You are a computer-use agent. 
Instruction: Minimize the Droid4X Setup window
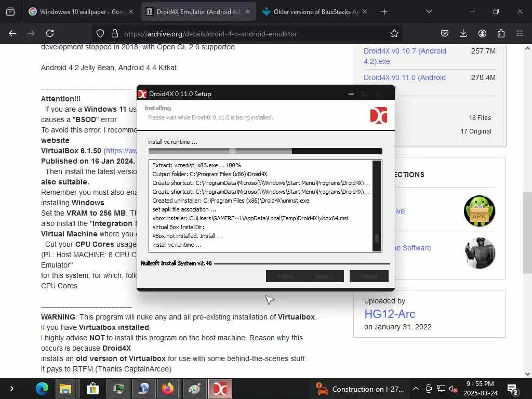[x=351, y=94]
